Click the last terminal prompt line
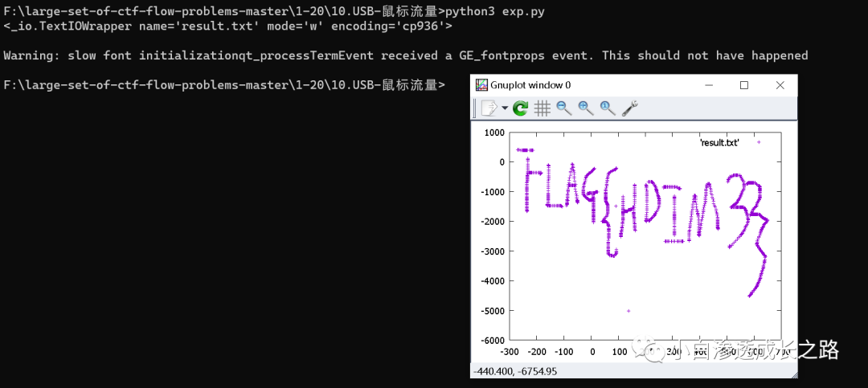Image resolution: width=868 pixels, height=388 pixels. 224,85
